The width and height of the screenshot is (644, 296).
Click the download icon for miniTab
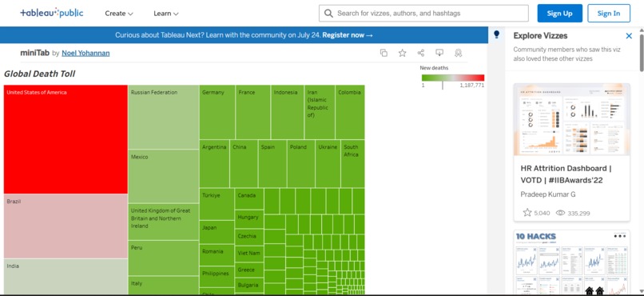[439, 53]
